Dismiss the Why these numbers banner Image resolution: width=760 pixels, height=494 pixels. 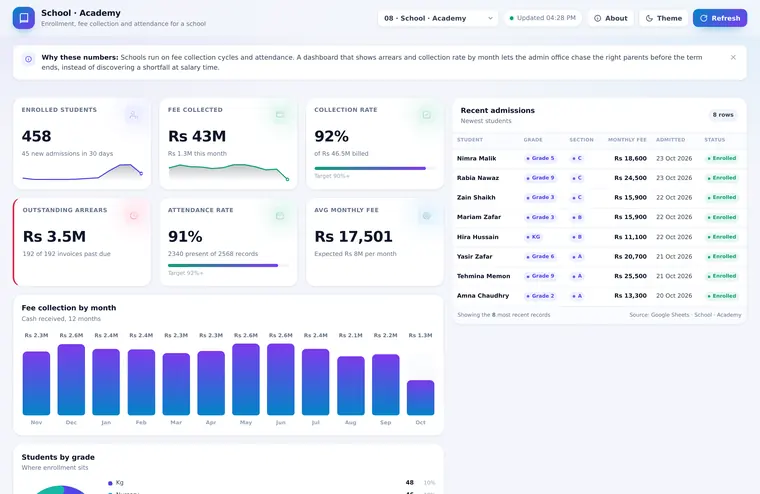(x=733, y=57)
